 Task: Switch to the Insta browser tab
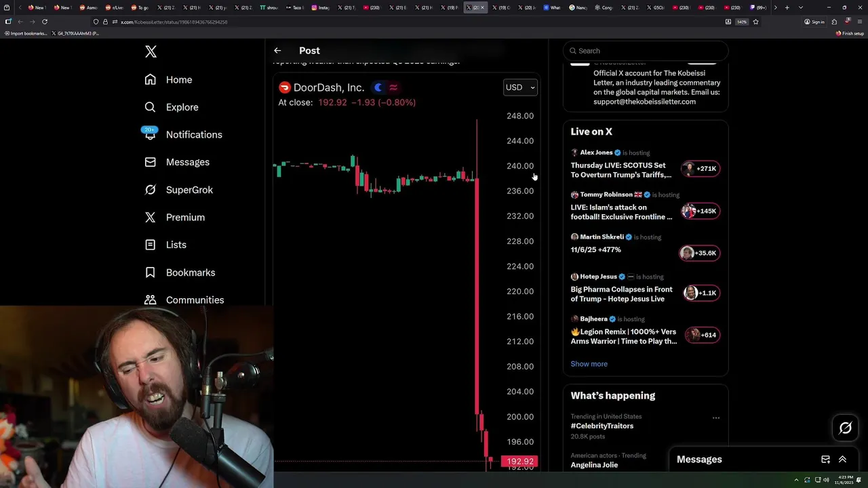point(320,7)
